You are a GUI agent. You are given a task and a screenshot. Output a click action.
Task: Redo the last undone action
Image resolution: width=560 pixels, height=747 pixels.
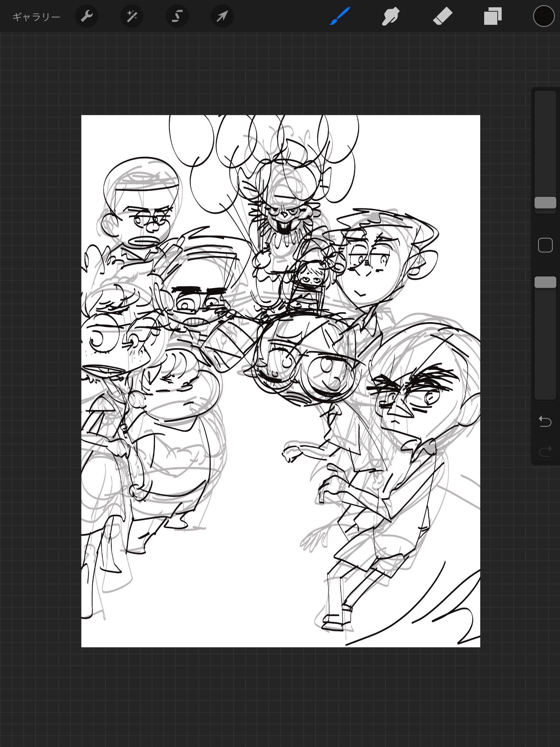[545, 452]
